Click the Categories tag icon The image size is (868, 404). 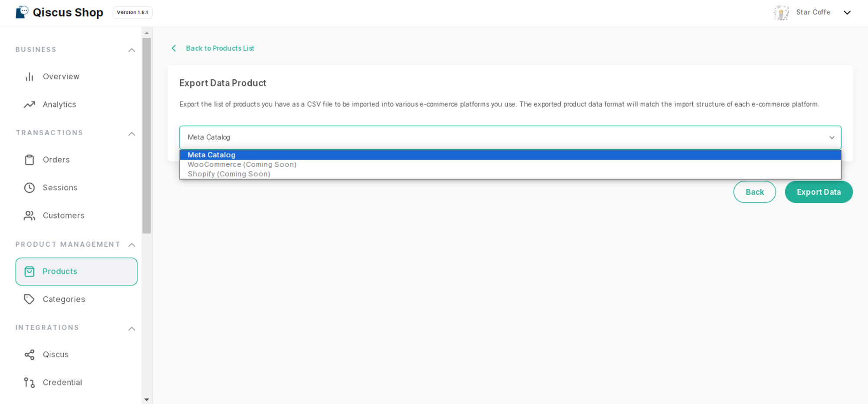point(29,299)
